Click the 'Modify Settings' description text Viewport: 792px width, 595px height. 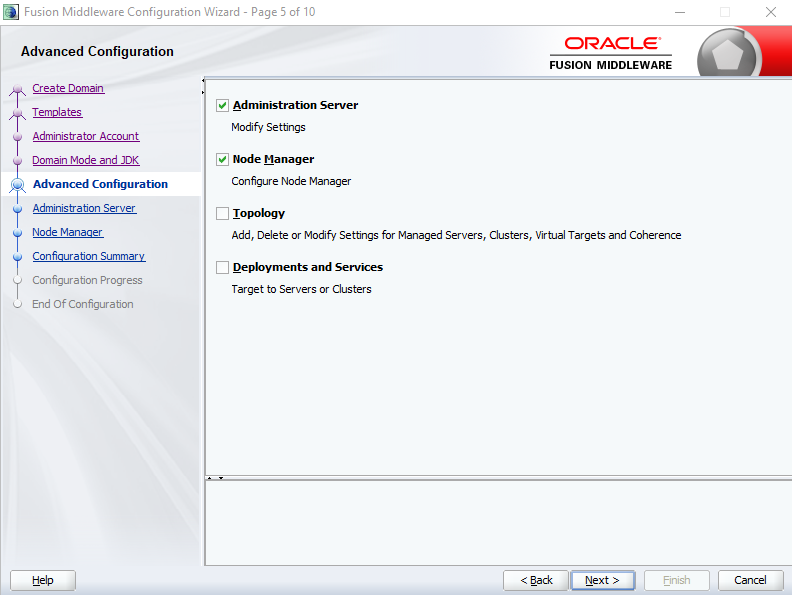[x=268, y=127]
